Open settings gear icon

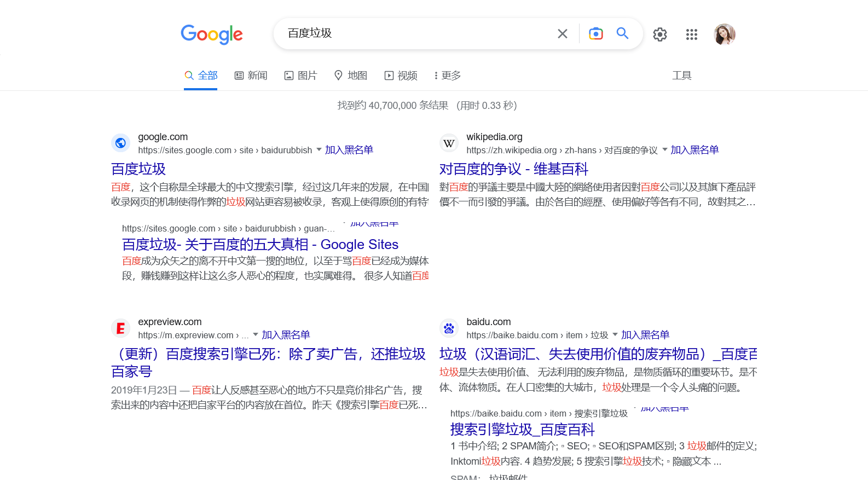coord(660,34)
